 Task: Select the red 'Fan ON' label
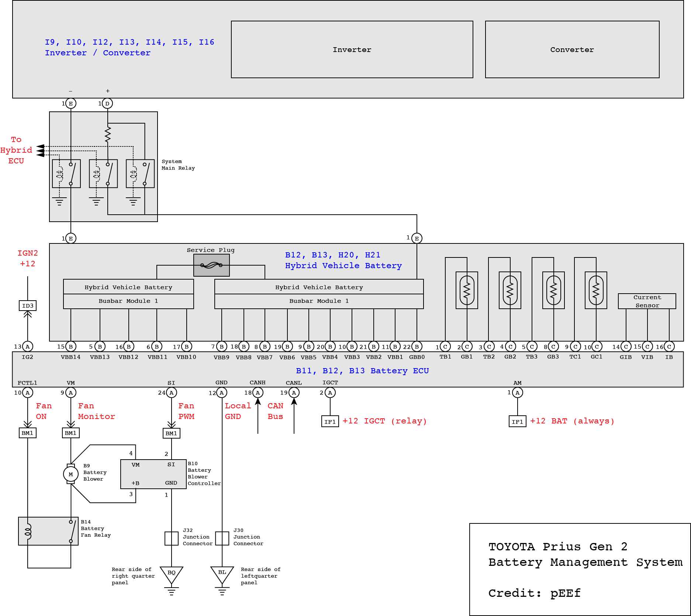44,411
